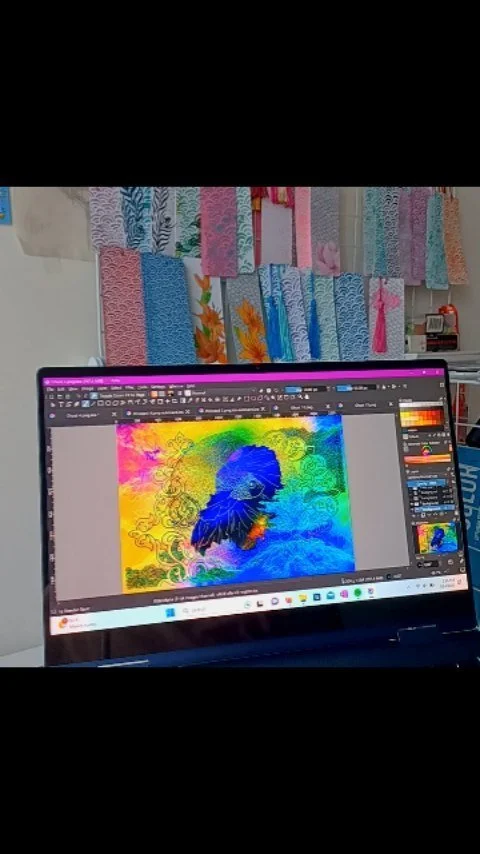This screenshot has width=480, height=854.
Task: Open the Layer menu
Action: click(102, 388)
